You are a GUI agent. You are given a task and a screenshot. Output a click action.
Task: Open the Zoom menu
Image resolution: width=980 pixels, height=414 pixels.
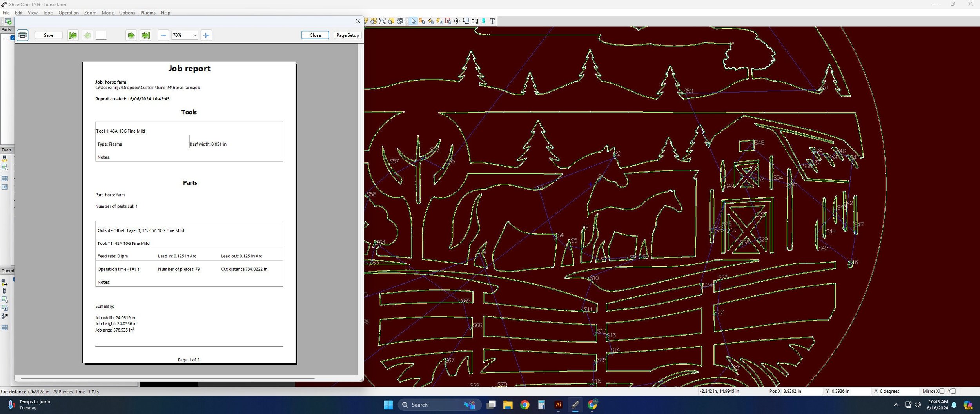coord(90,13)
